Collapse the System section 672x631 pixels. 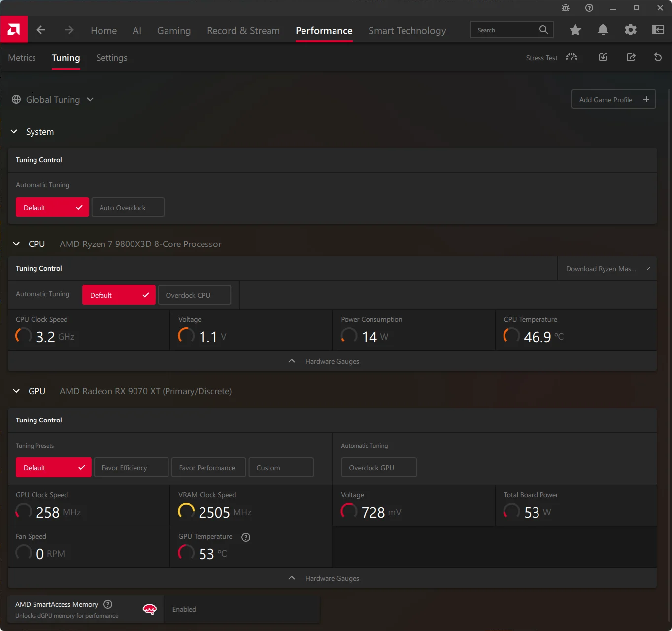pyautogui.click(x=14, y=132)
